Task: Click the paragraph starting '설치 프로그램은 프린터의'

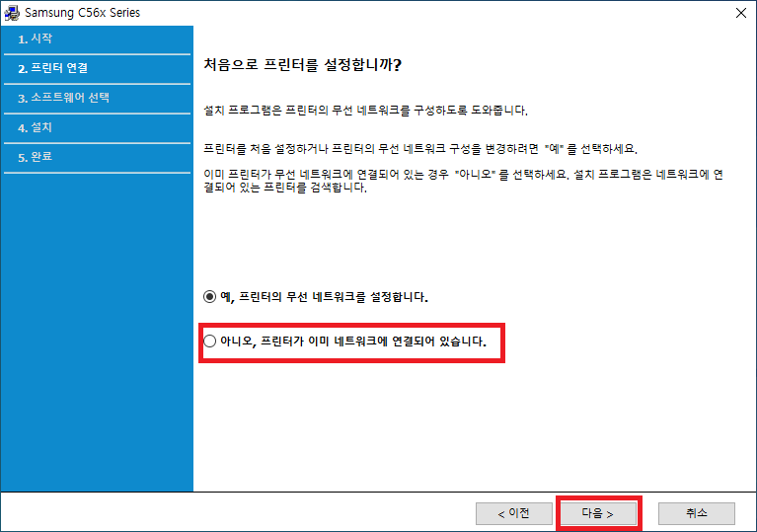Action: click(x=372, y=110)
